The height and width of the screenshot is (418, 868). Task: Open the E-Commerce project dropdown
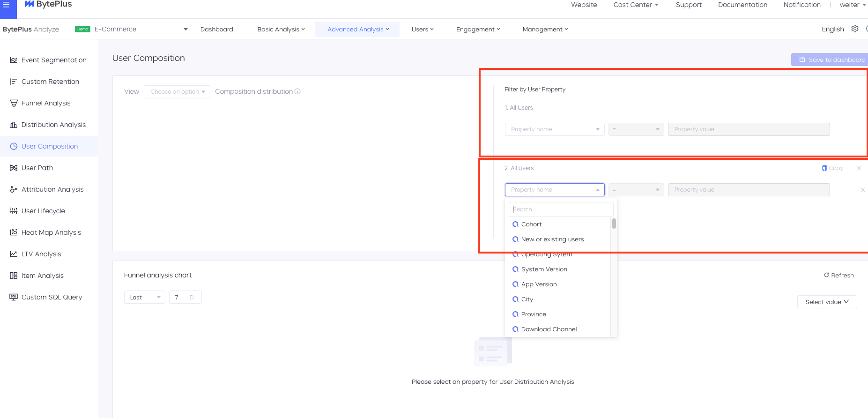pos(141,29)
